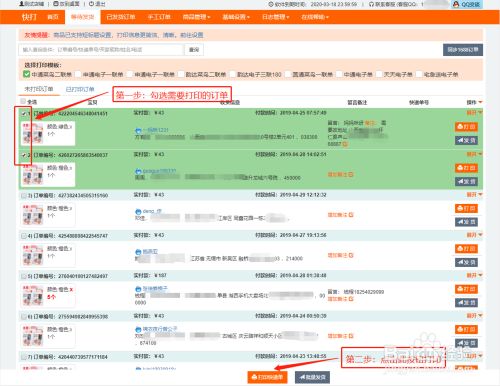
Task: Open Wangwang chat icon for order 4 buyer
Action: (138, 252)
